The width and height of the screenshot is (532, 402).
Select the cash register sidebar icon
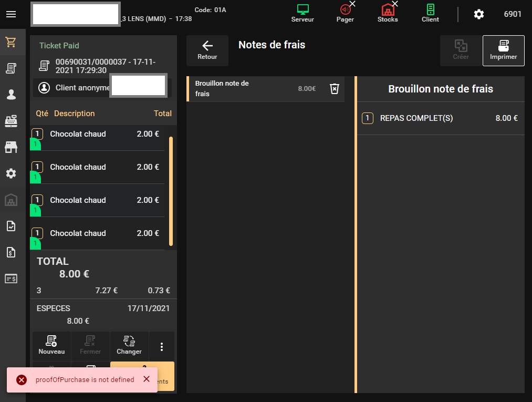coord(11,121)
